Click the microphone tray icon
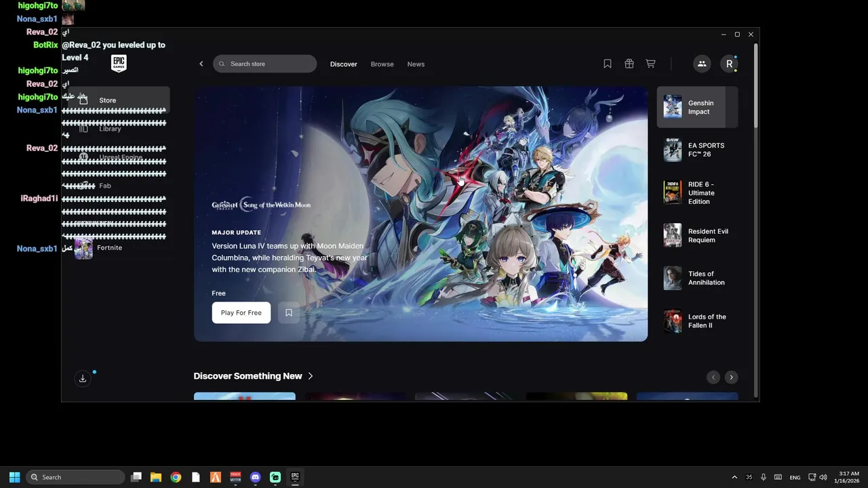The width and height of the screenshot is (868, 488). coord(764,477)
